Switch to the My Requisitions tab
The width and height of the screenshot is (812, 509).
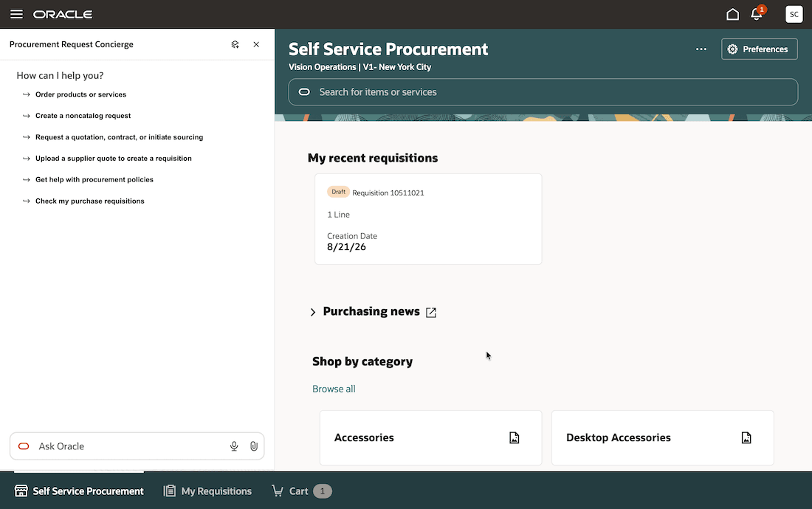click(207, 491)
